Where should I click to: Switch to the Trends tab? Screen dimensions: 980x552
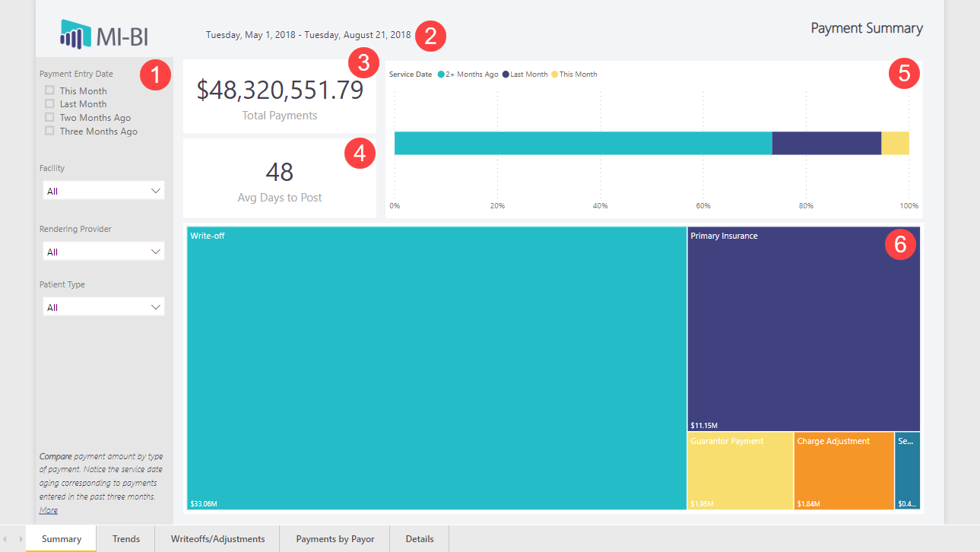126,539
